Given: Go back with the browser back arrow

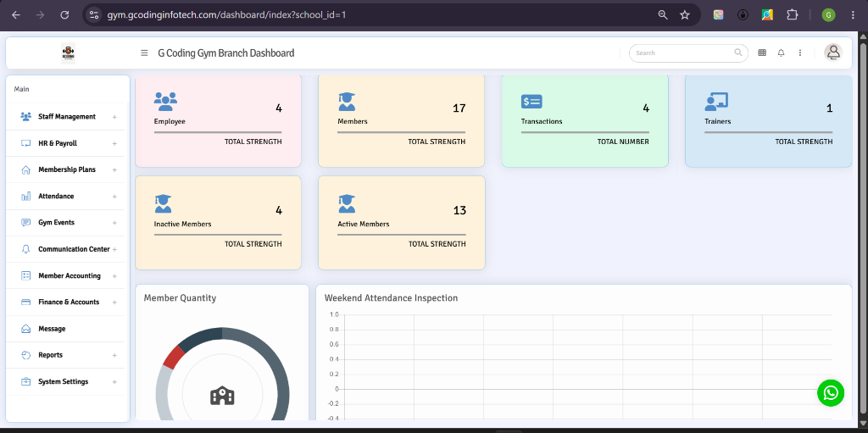Looking at the screenshot, I should tap(15, 15).
